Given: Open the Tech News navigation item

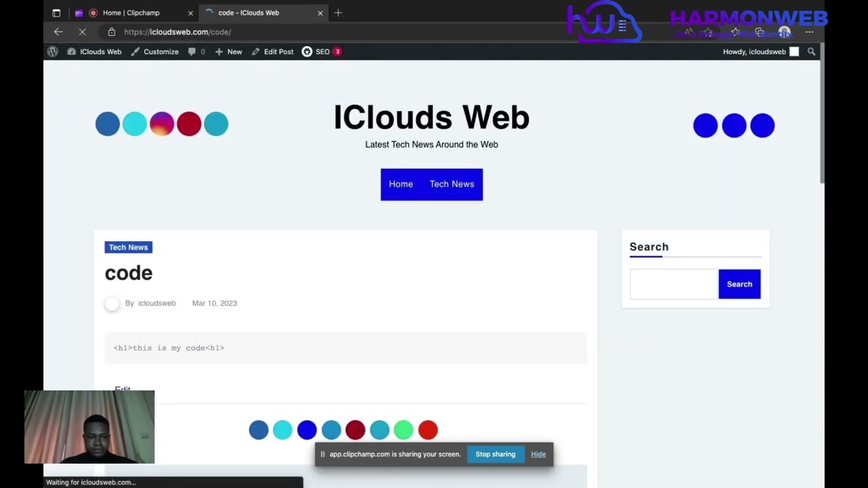Looking at the screenshot, I should tap(452, 184).
